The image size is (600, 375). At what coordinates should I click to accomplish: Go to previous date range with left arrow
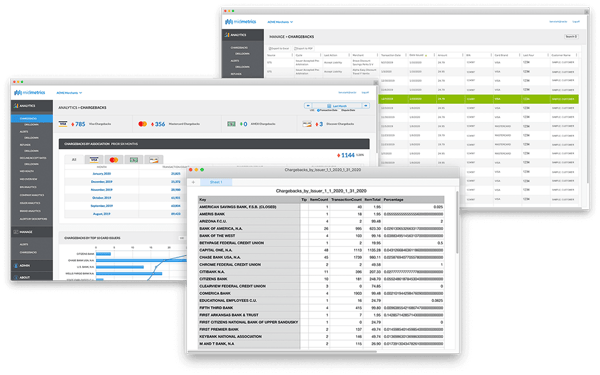[308, 106]
